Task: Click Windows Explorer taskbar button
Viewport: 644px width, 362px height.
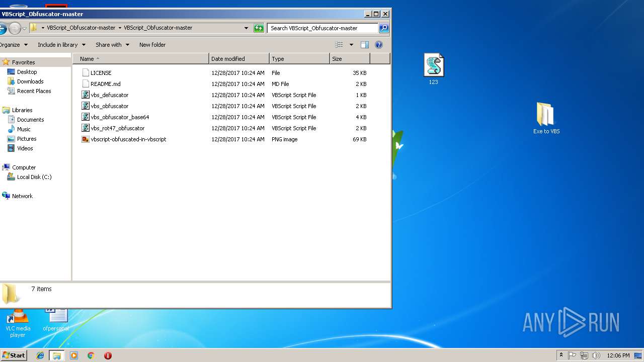Action: click(57, 355)
